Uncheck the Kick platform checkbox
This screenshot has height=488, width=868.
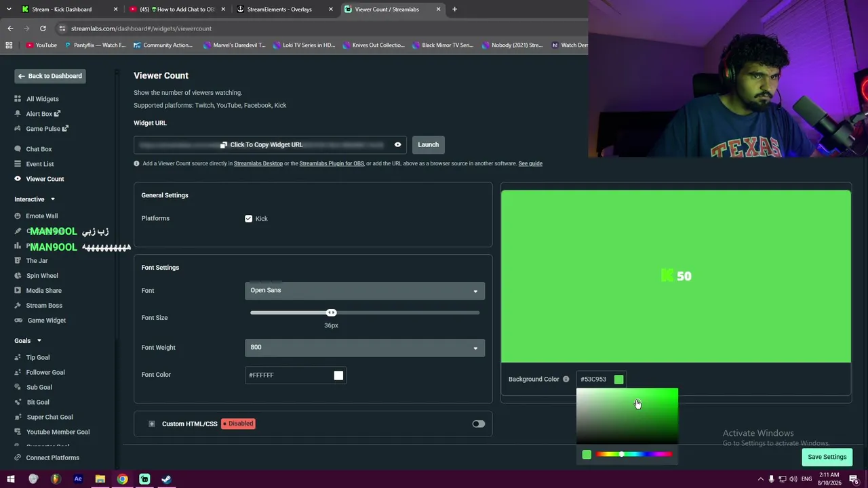click(x=249, y=219)
